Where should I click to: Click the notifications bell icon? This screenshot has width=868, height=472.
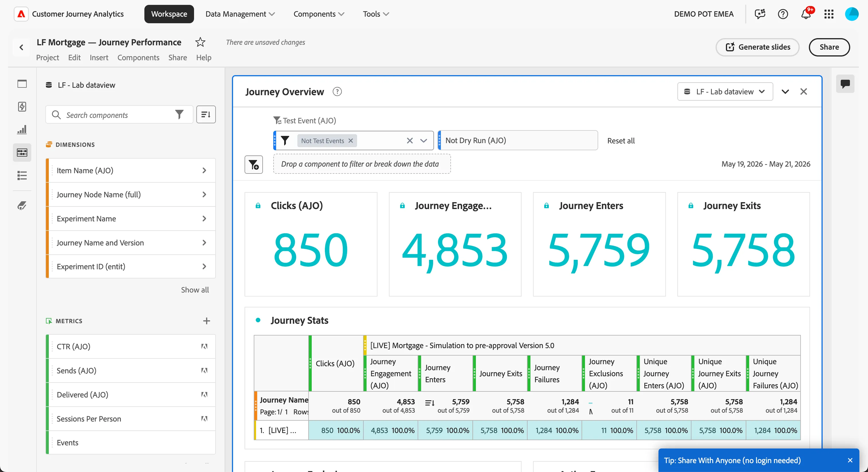(x=806, y=14)
